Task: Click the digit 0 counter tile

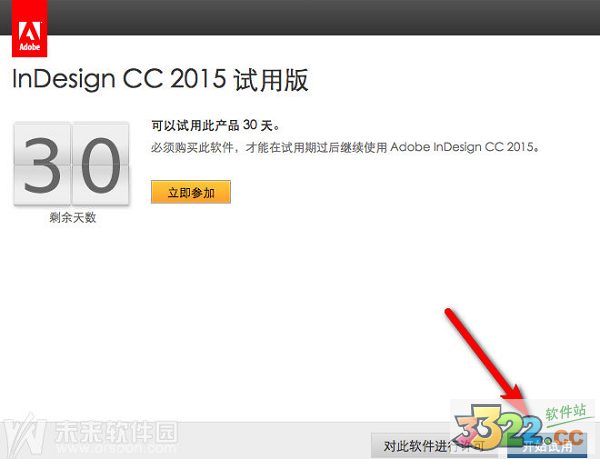Action: point(101,164)
